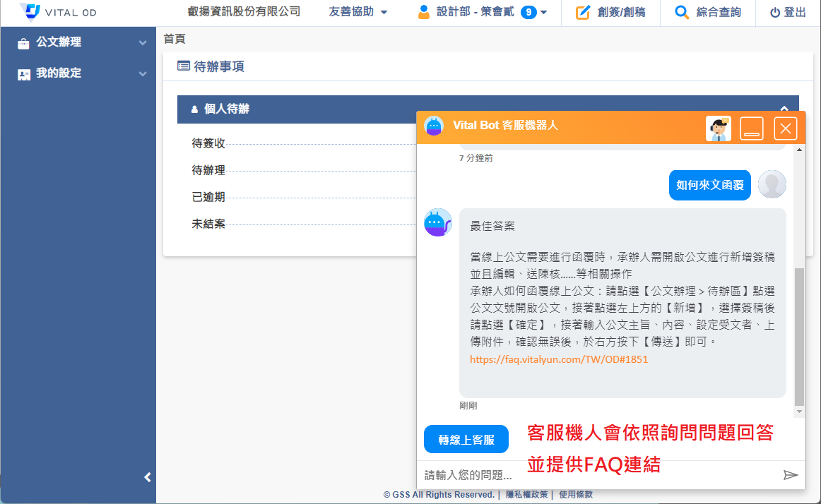The width and height of the screenshot is (821, 504).
Task: Click the 轉線上客服 button
Action: click(x=466, y=439)
